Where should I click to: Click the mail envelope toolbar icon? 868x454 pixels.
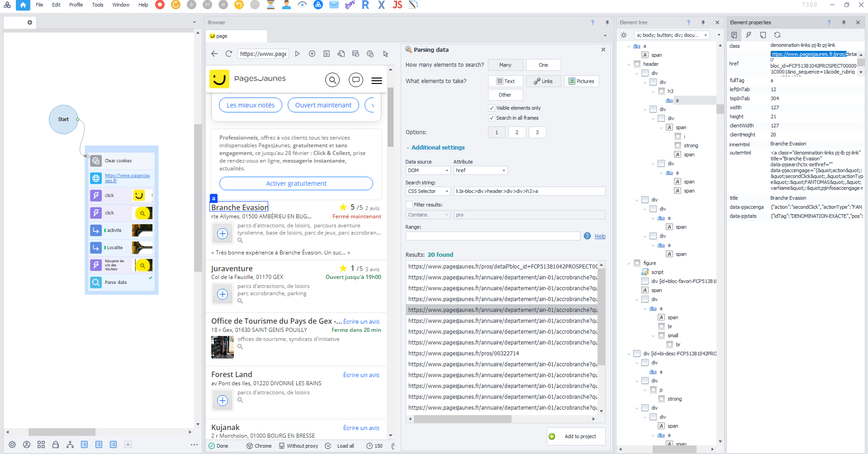(334, 5)
